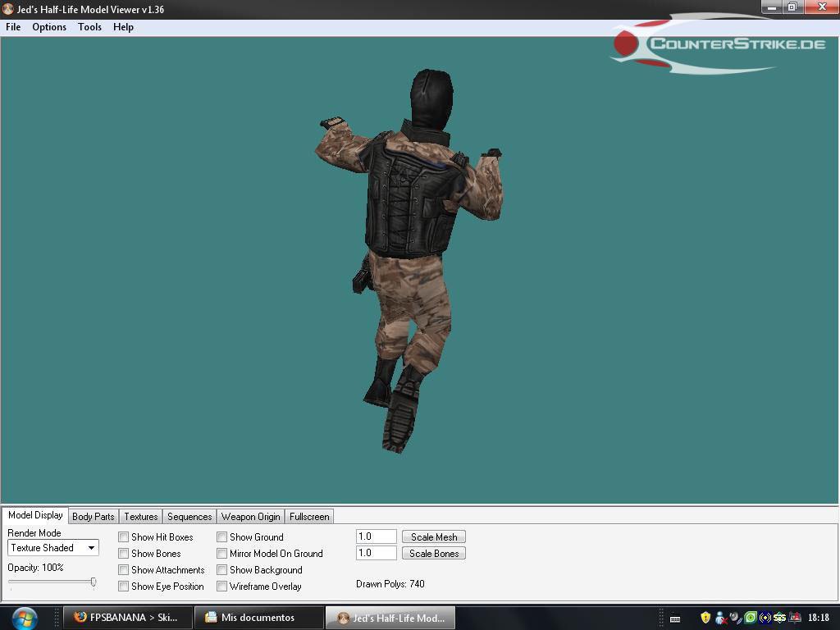The width and height of the screenshot is (840, 630).
Task: Open the Tools menu
Action: tap(89, 27)
